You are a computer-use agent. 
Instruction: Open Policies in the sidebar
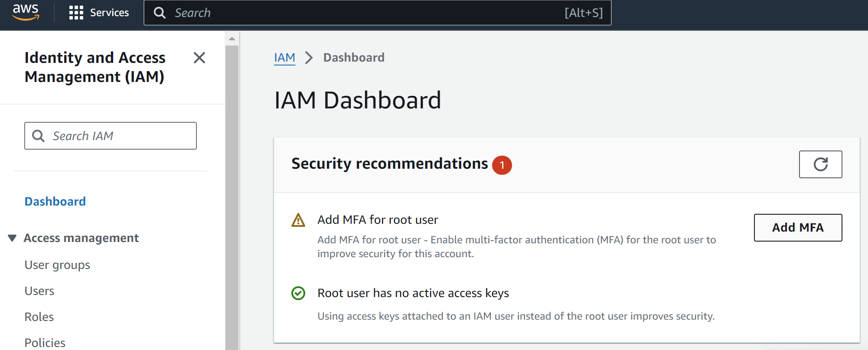tap(45, 343)
